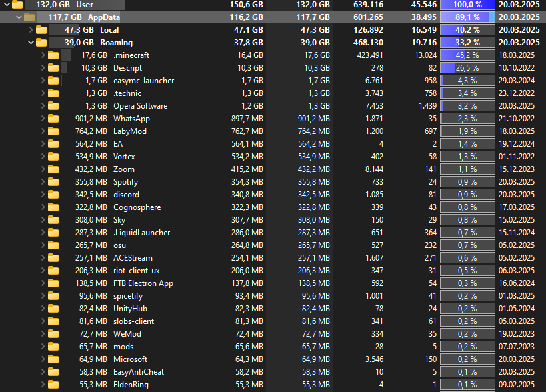Click the 8.144 file count for Zoom

pos(374,169)
